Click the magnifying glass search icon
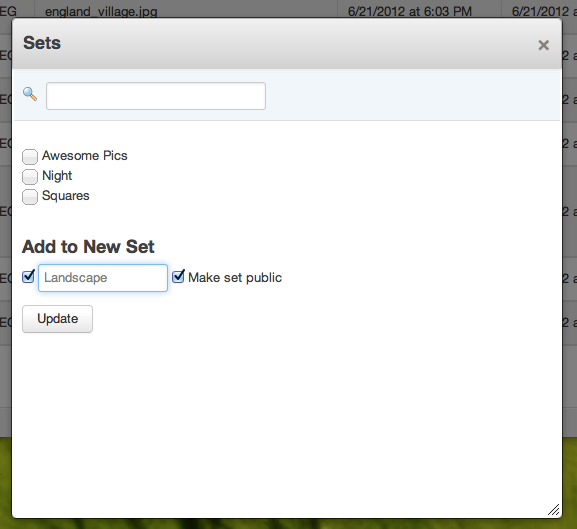This screenshot has width=577, height=529. [30, 94]
